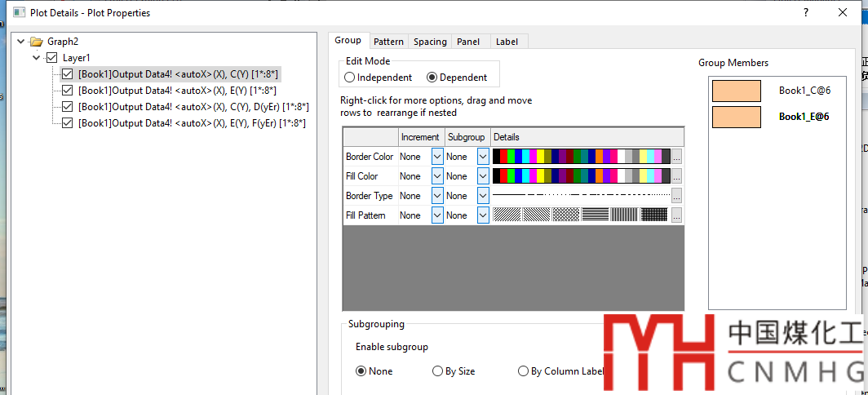
Task: Select Book1_E@6 group member
Action: click(804, 117)
